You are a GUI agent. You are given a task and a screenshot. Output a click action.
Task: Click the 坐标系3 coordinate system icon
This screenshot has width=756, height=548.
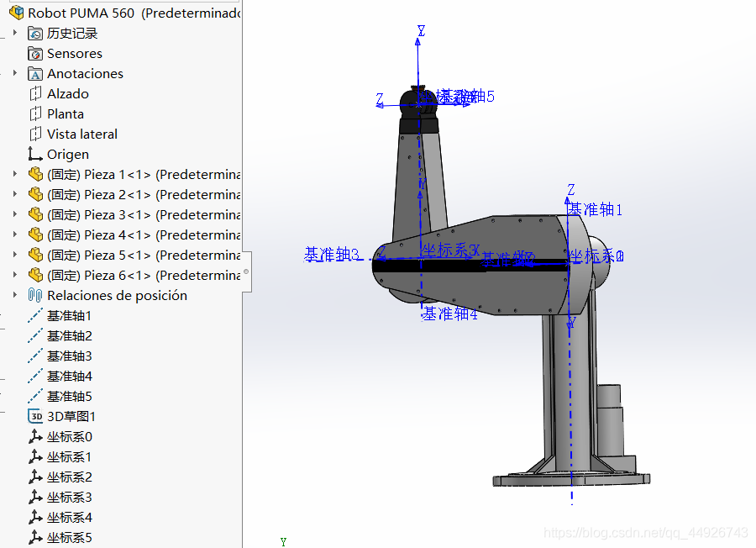(35, 498)
